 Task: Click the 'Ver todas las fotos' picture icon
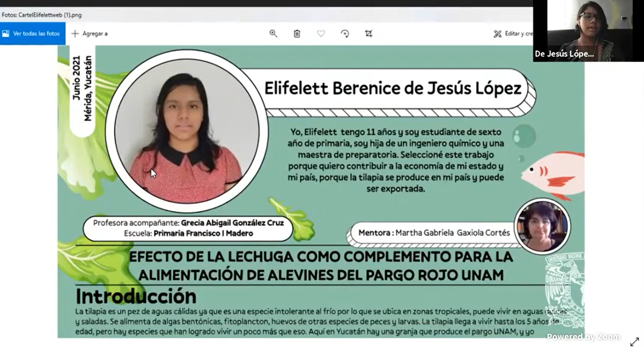[x=6, y=34]
